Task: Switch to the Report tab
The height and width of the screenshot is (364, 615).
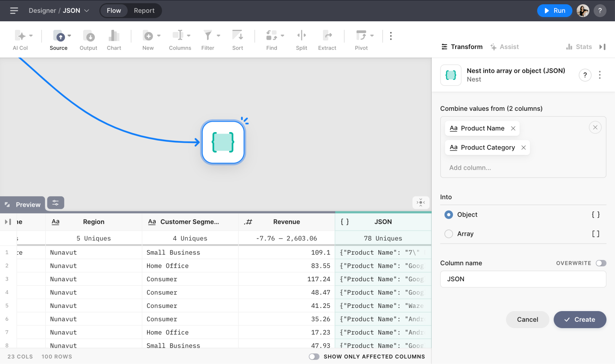Action: pos(144,11)
